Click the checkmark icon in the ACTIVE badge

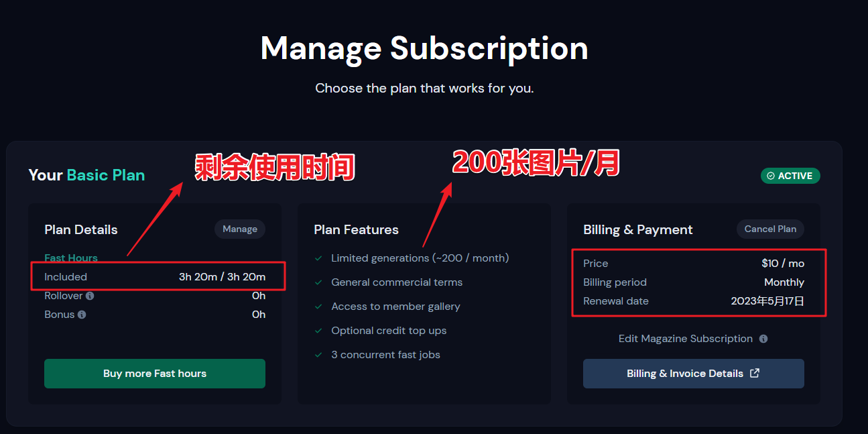pos(771,176)
